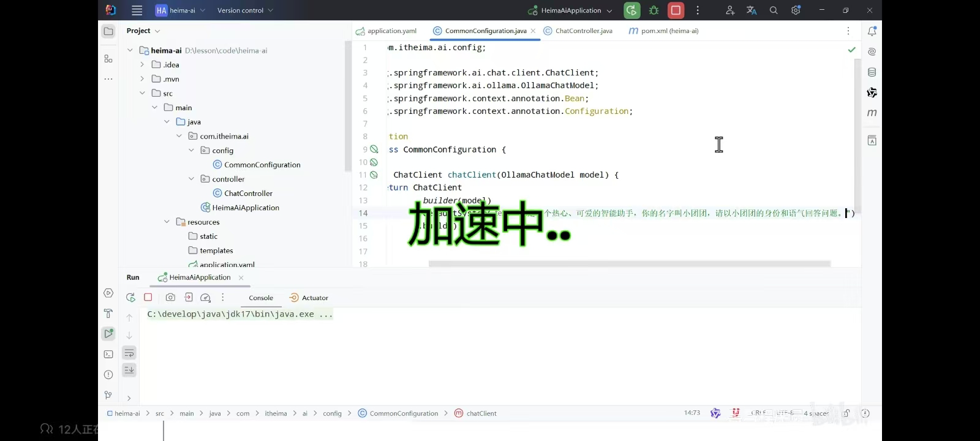This screenshot has height=441, width=980.
Task: Open the Database tool window
Action: coord(872,72)
